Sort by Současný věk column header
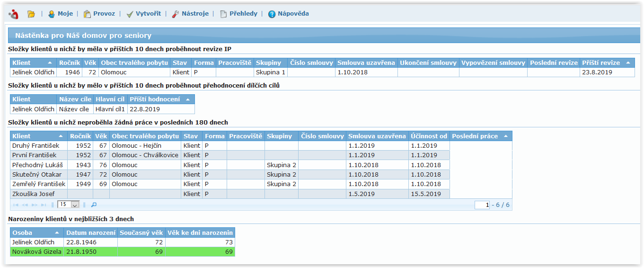644x268 pixels. (141, 232)
